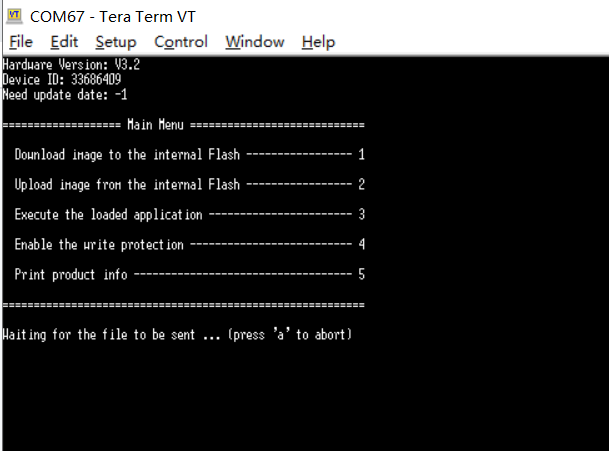609x451 pixels.
Task: Click Upload image from the internal Flash line
Action: point(190,185)
